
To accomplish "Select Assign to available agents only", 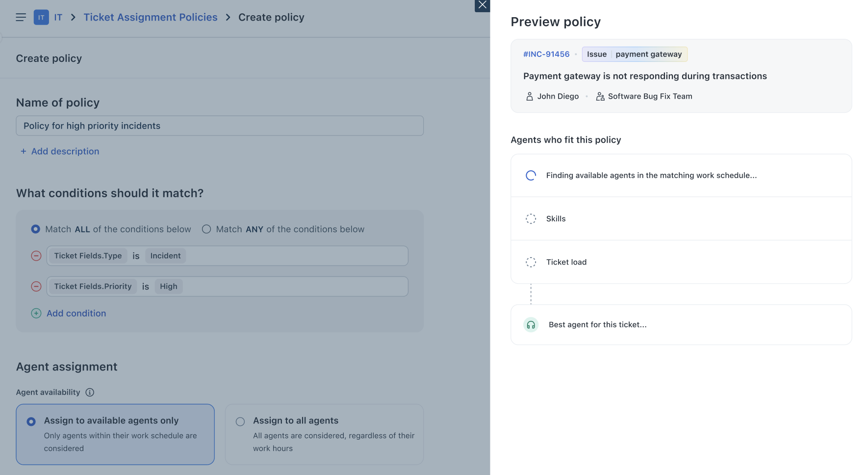I will (31, 422).
